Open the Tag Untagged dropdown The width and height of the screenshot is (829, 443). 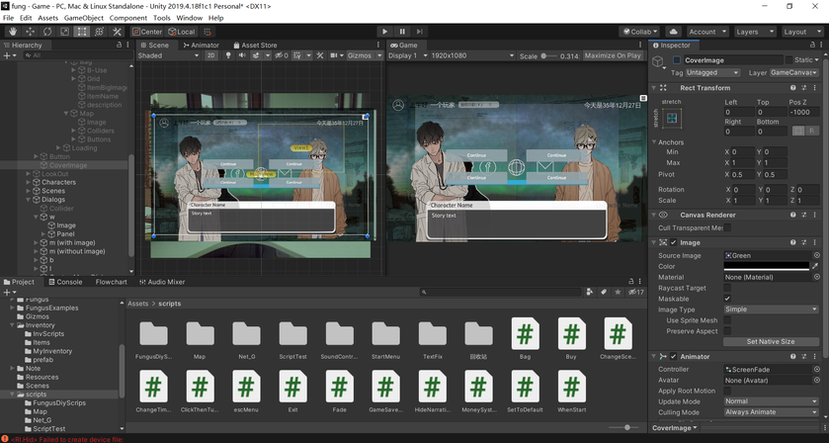coord(712,72)
